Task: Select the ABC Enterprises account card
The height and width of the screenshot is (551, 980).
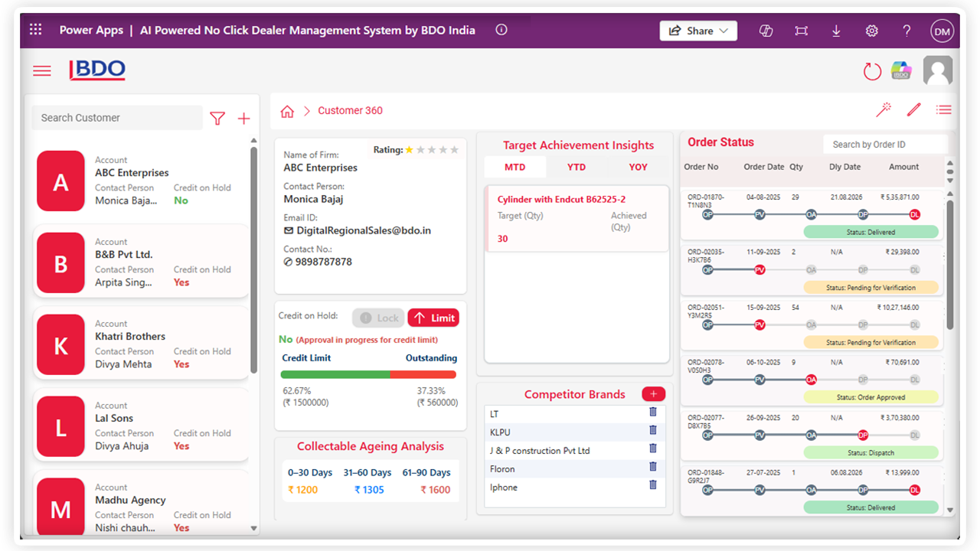Action: [142, 181]
